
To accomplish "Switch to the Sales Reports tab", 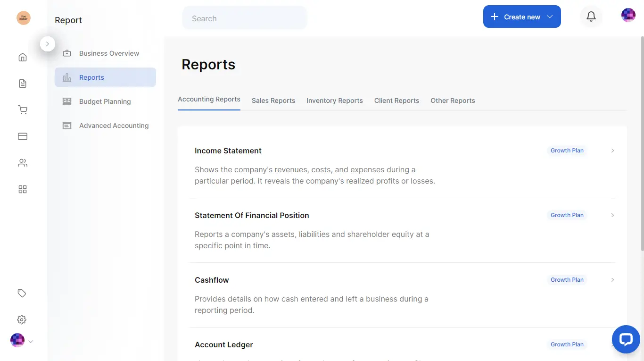I will pos(273,101).
